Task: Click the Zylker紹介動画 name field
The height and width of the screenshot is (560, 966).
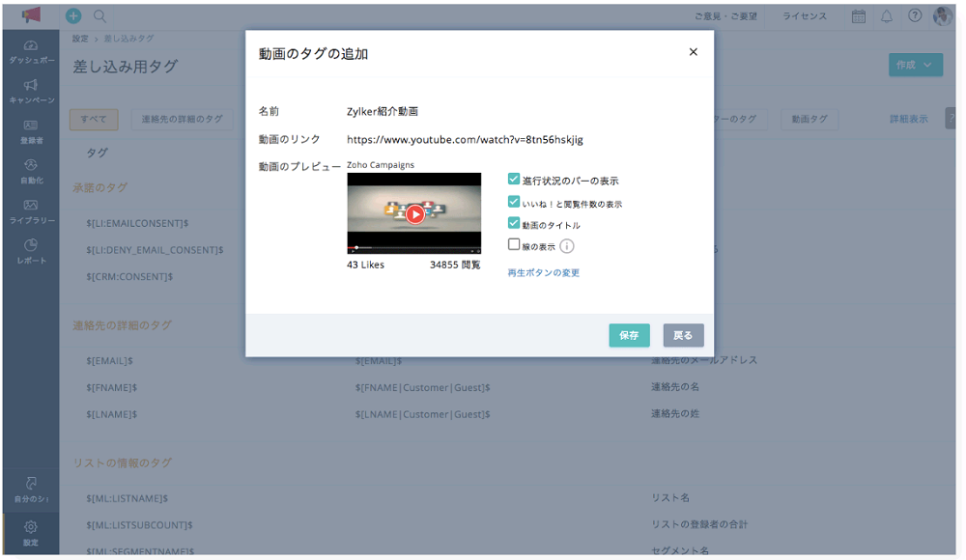Action: (383, 111)
